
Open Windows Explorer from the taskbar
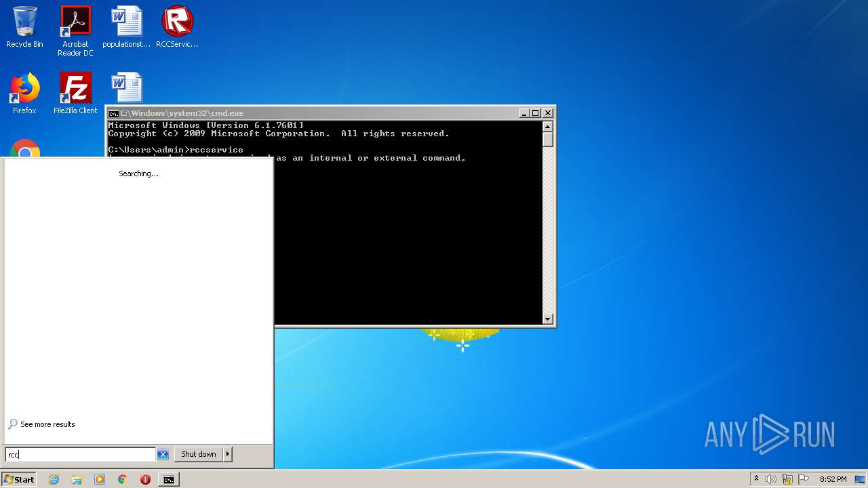click(77, 479)
